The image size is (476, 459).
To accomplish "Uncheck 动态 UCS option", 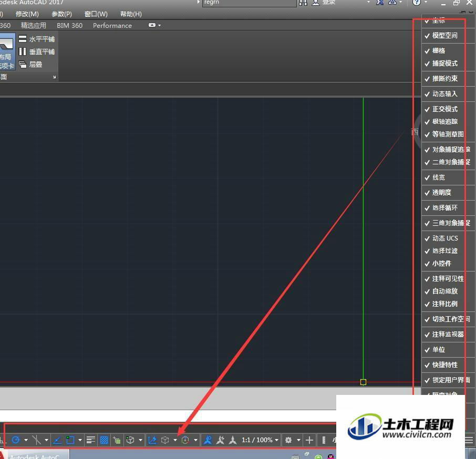I will click(443, 238).
